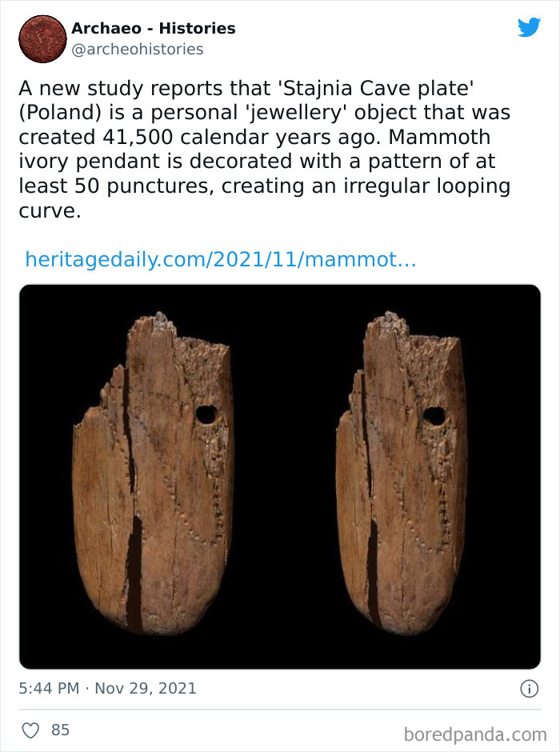Select the 5:44 PM timestamp
Screen dimensions: 560x752
[49, 688]
